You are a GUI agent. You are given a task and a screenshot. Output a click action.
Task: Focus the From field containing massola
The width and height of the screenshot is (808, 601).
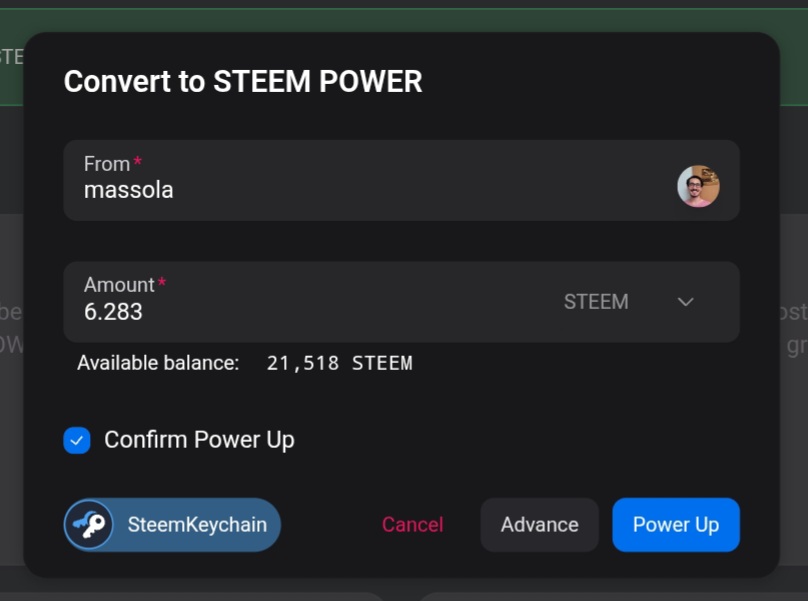360,190
